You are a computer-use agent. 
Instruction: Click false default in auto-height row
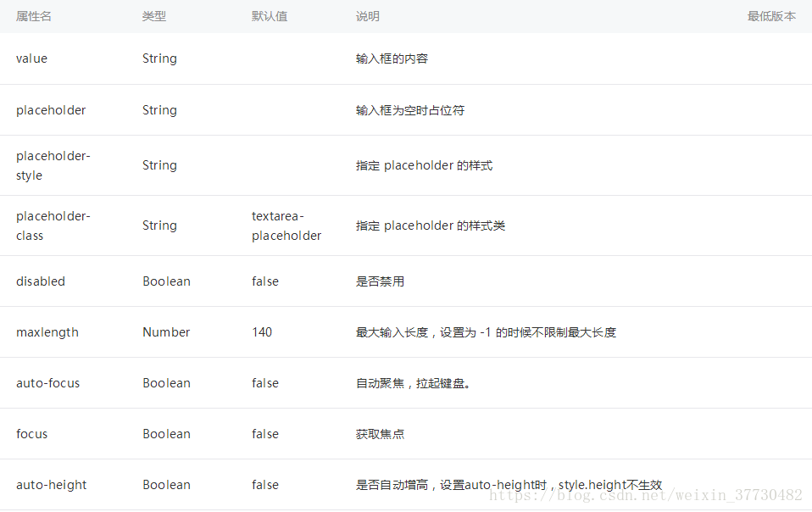pyautogui.click(x=265, y=485)
